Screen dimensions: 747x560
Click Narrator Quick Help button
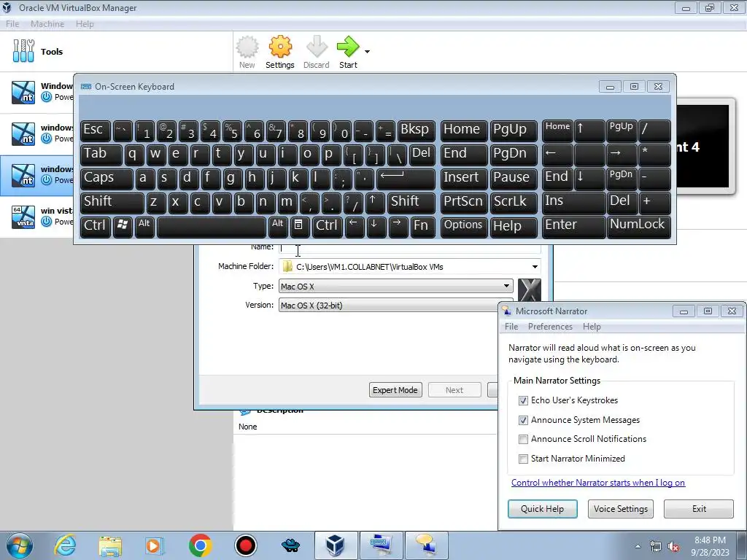tap(542, 508)
